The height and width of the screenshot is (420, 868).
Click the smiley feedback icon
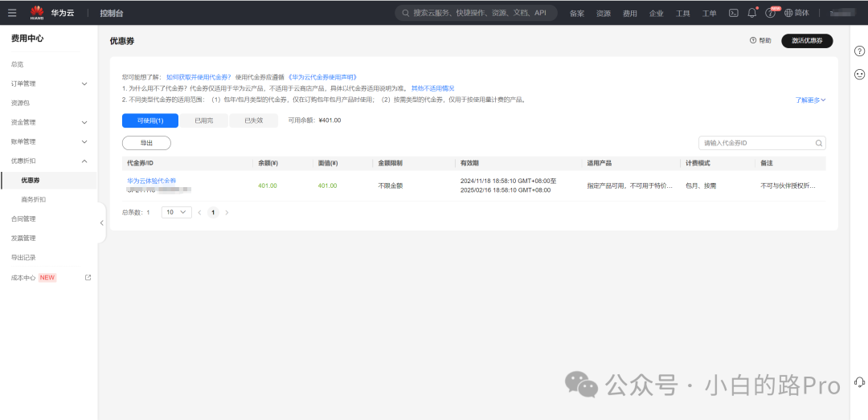tap(859, 74)
